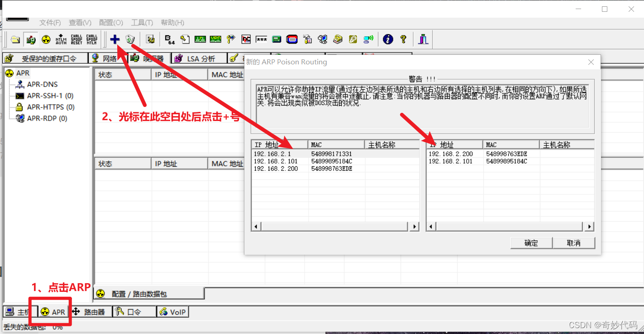The width and height of the screenshot is (644, 334).
Task: Open the RSA SecurID token calculator icon
Action: [x=277, y=39]
